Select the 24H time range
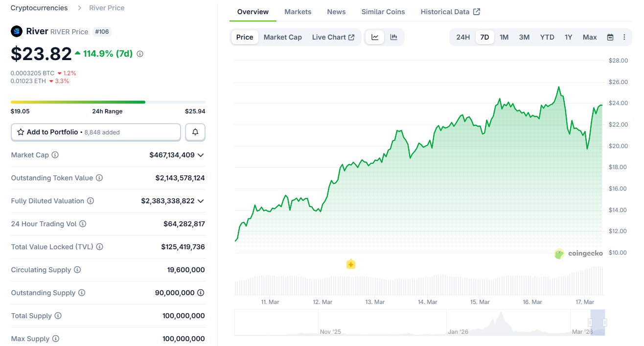This screenshot has height=346, width=644. tap(463, 37)
